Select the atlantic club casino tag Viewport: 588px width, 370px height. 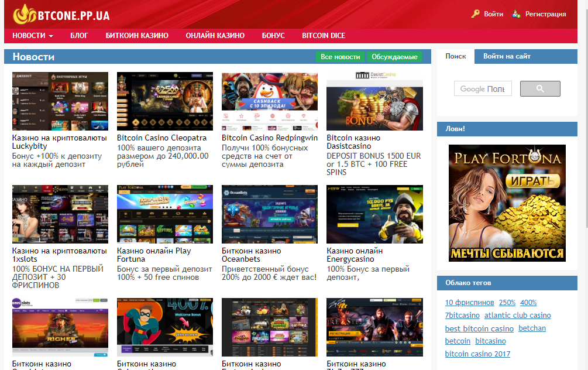click(518, 315)
